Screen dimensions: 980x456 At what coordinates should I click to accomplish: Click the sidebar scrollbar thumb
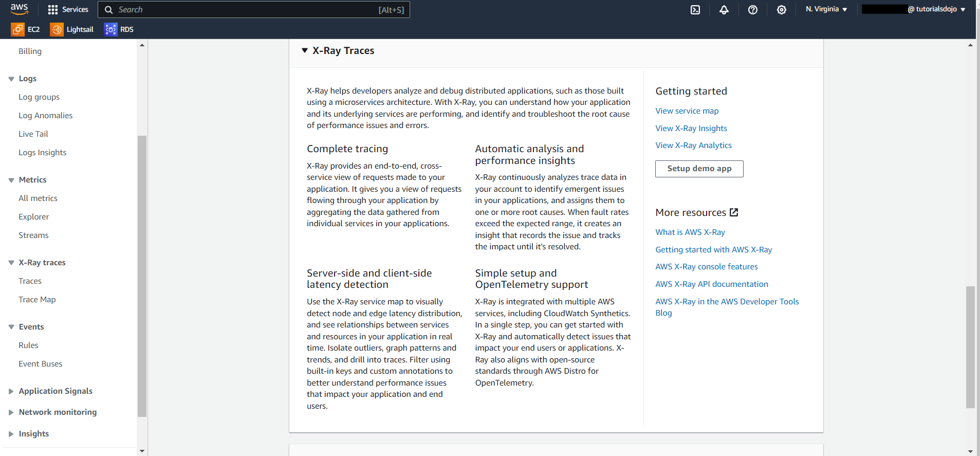tap(142, 276)
